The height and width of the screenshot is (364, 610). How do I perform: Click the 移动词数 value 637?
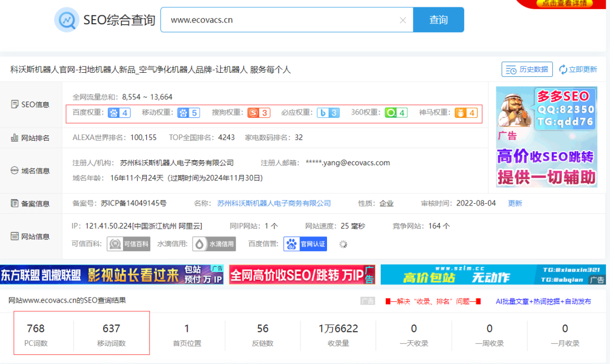pos(111,328)
